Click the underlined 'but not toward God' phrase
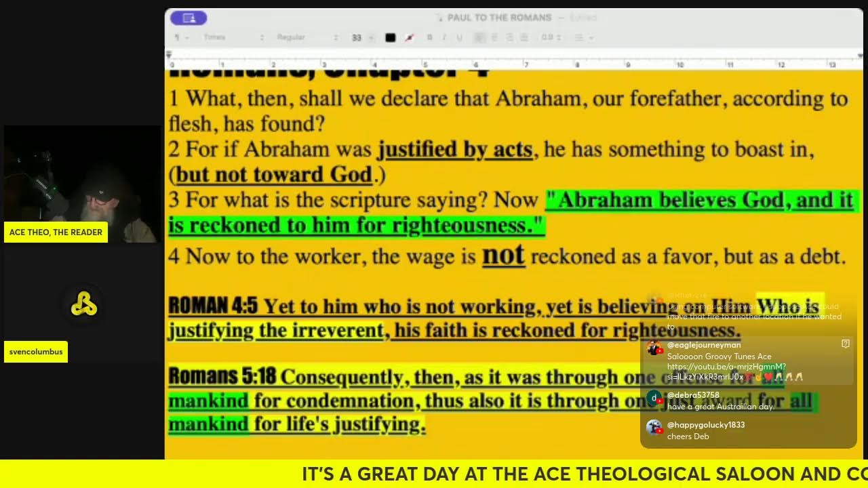 tap(274, 175)
